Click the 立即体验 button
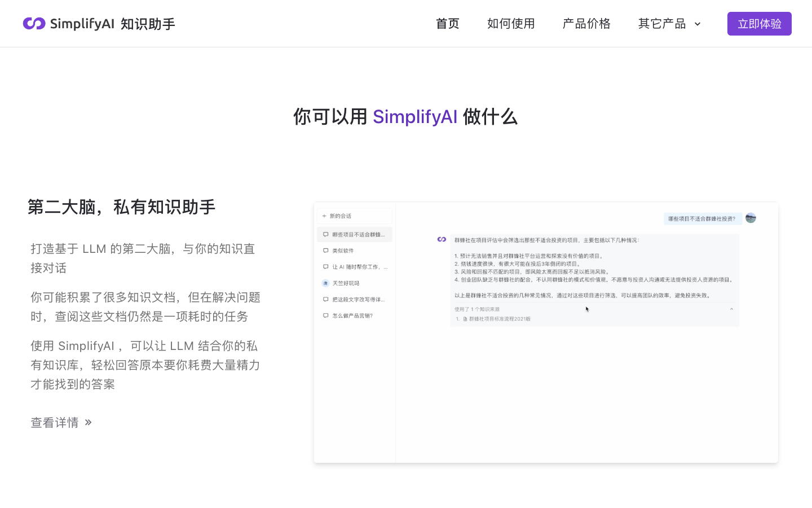 (760, 24)
